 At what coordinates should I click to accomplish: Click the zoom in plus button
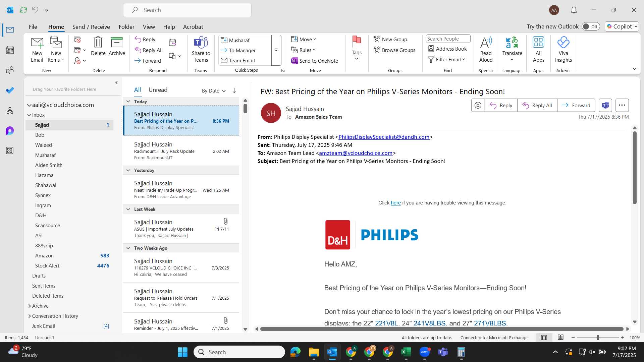point(623,338)
